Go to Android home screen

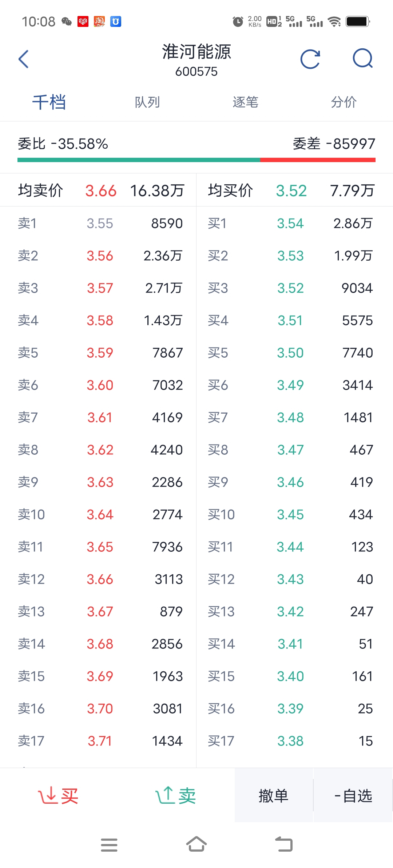click(196, 844)
